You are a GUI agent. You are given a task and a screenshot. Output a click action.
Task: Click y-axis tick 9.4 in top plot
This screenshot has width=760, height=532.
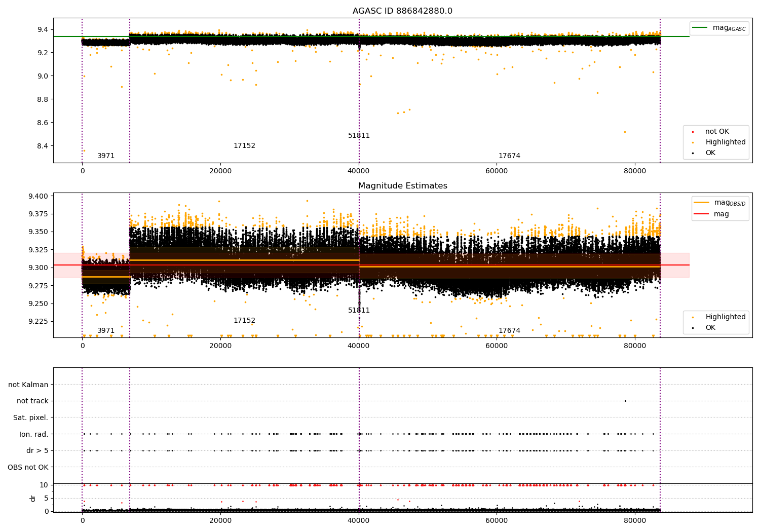43,30
